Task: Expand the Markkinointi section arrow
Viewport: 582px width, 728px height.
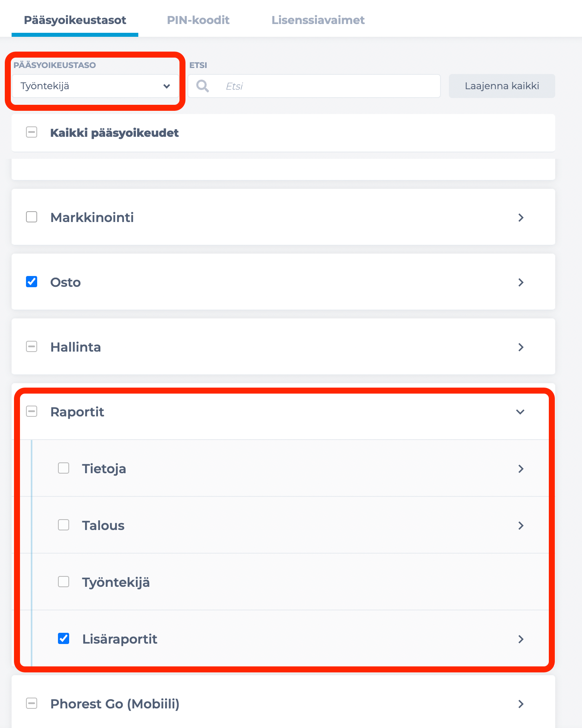Action: pos(521,218)
